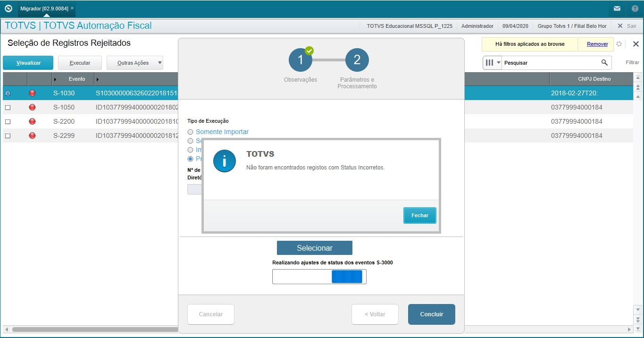
Task: Click the Selecionar button
Action: pyautogui.click(x=315, y=248)
